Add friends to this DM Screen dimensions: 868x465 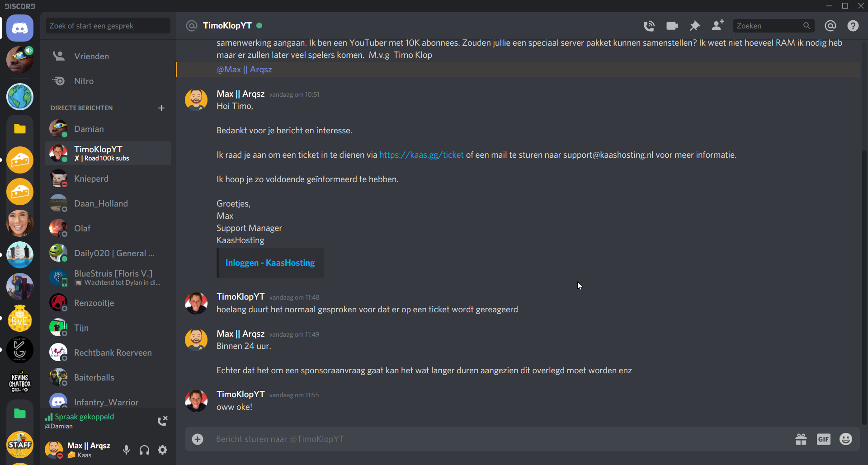click(x=717, y=25)
